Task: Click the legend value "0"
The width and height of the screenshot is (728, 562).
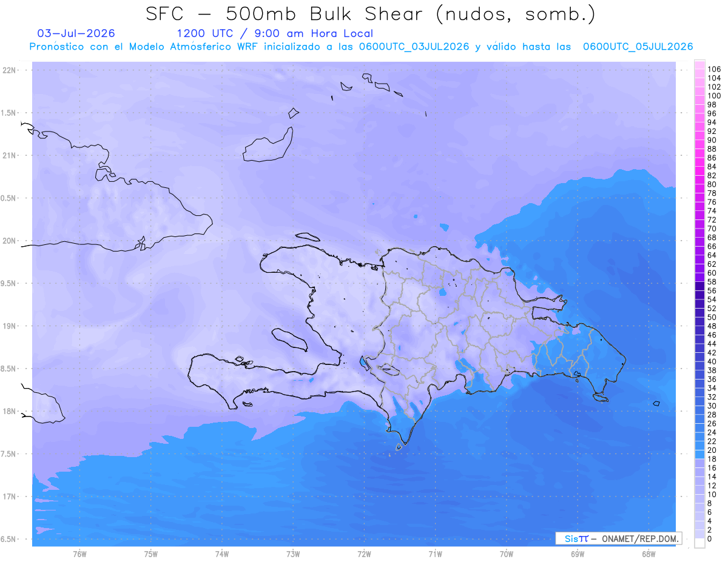Action: pos(710,539)
